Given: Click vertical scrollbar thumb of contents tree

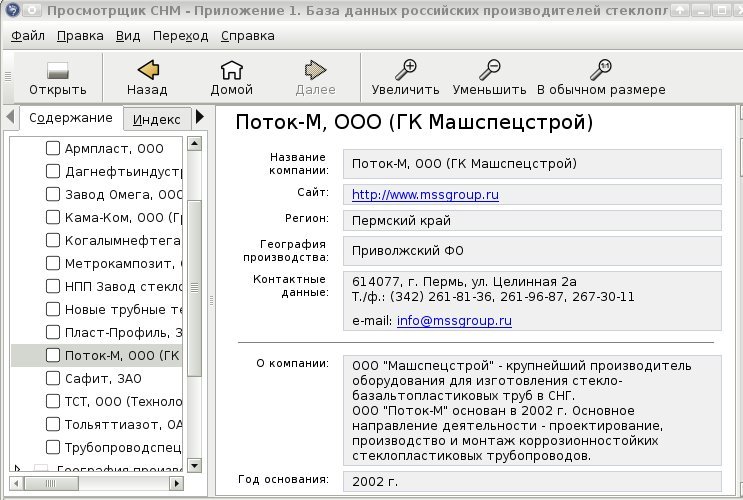Looking at the screenshot, I should pos(194,288).
